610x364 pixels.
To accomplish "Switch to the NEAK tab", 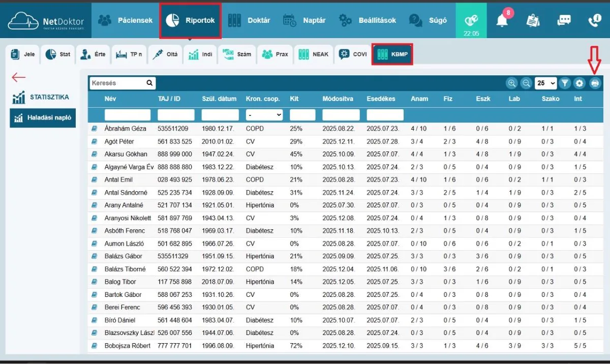I will tap(314, 54).
